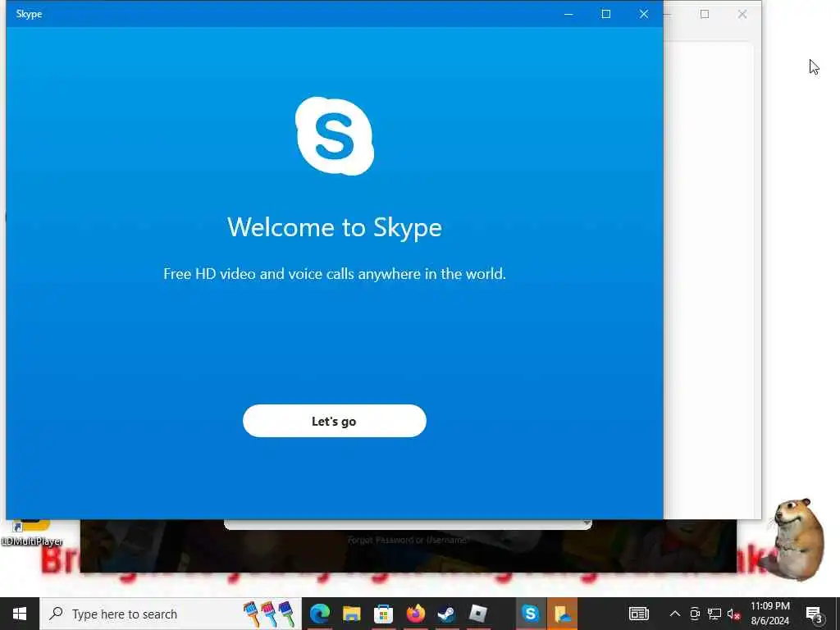Image resolution: width=840 pixels, height=630 pixels.
Task: Click the taskbar search box
Action: click(171, 614)
